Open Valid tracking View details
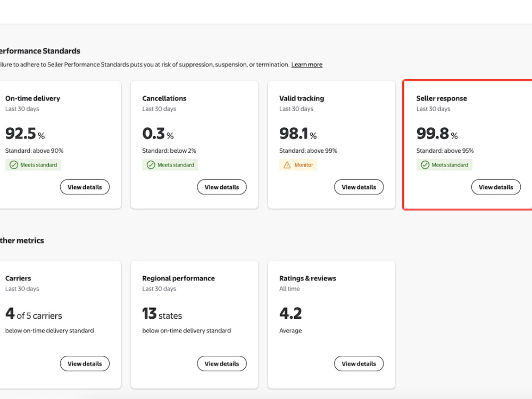 tap(359, 187)
